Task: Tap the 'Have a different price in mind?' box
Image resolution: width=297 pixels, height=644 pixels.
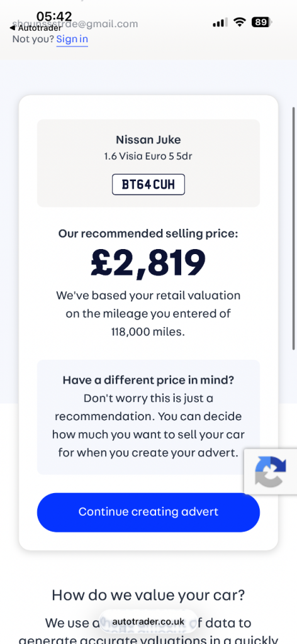Action: 148,418
